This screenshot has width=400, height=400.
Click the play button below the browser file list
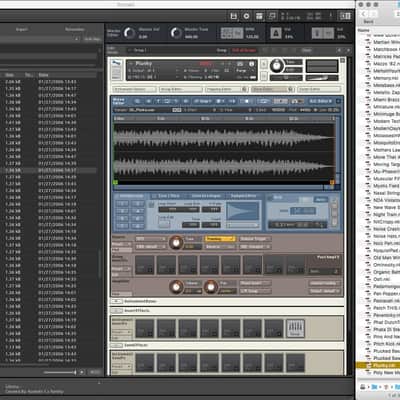(82, 372)
